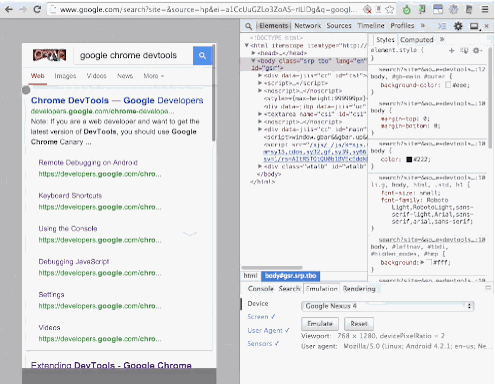This screenshot has height=384, width=495.
Task: Add a new style rule with plus icon
Action: (x=451, y=50)
